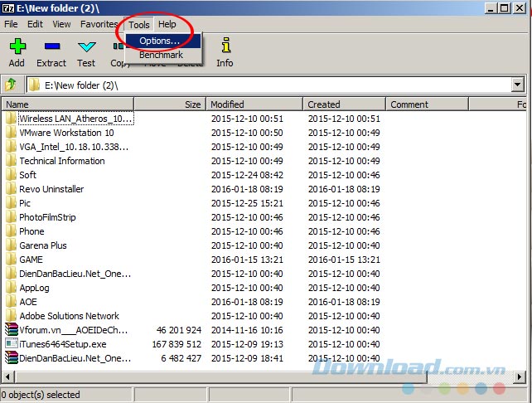Select Benchmark in the Tools menu

point(161,55)
